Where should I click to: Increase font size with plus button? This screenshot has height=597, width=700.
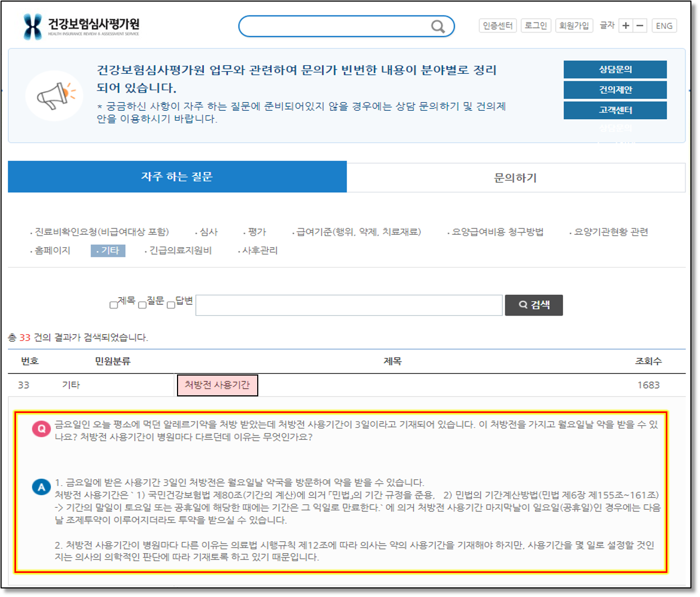tap(626, 26)
